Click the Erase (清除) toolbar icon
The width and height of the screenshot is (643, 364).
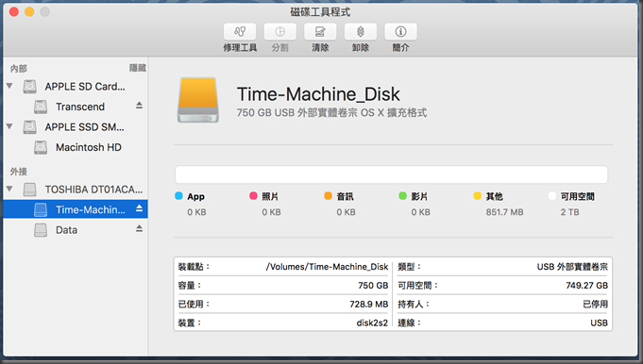(320, 32)
